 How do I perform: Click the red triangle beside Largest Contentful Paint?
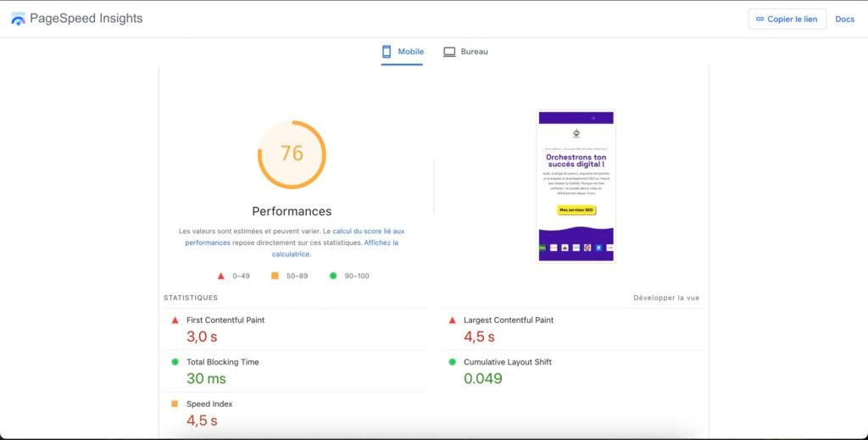pos(452,320)
